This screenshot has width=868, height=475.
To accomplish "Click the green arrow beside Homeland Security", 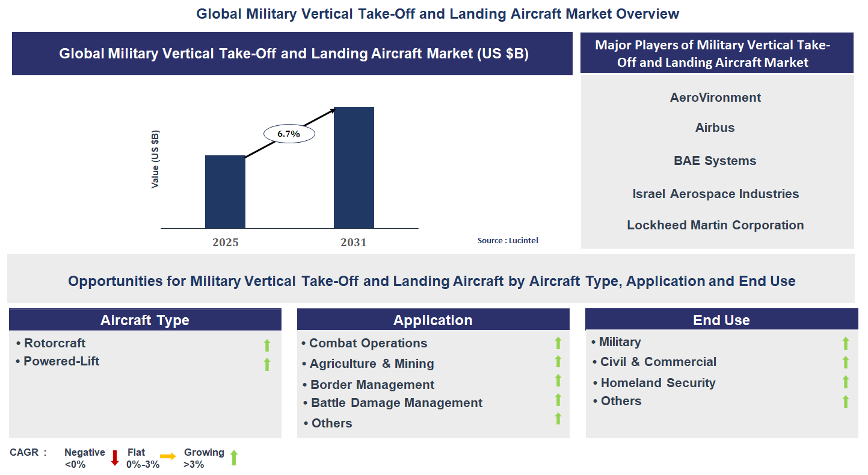I will pyautogui.click(x=846, y=382).
